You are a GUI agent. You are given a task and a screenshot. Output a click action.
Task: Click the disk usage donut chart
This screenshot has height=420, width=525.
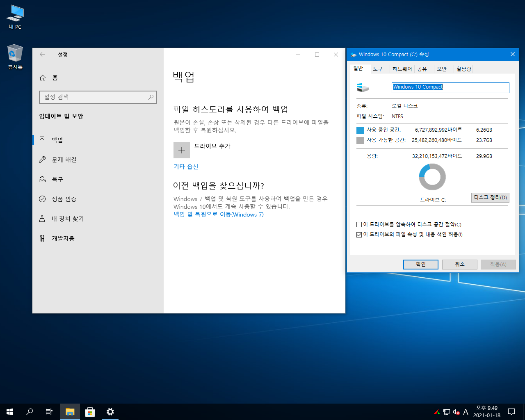pos(432,177)
